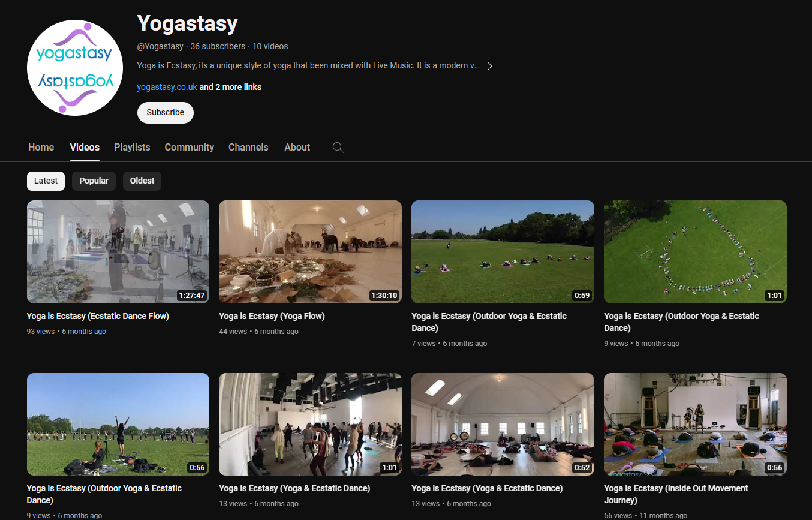View the About tab

click(297, 148)
